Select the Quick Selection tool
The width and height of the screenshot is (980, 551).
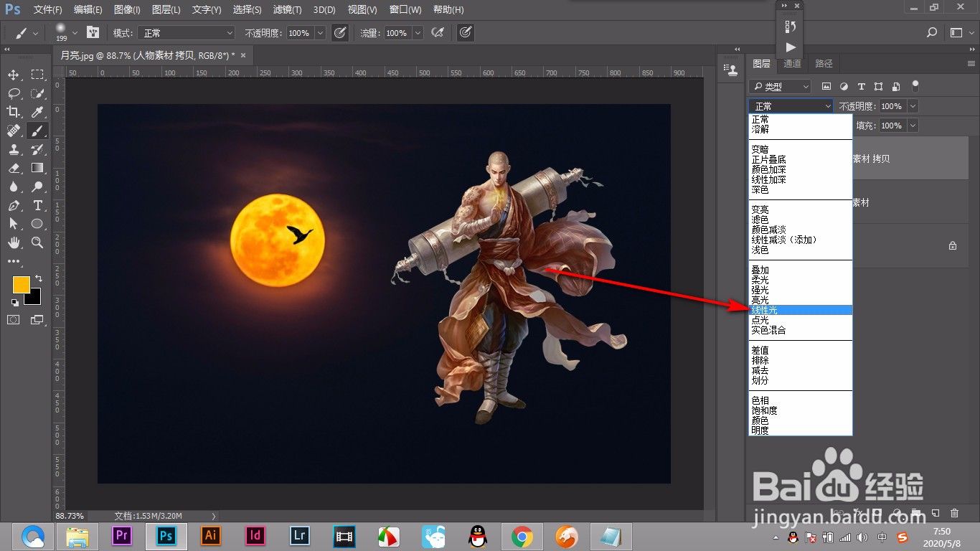(x=37, y=93)
